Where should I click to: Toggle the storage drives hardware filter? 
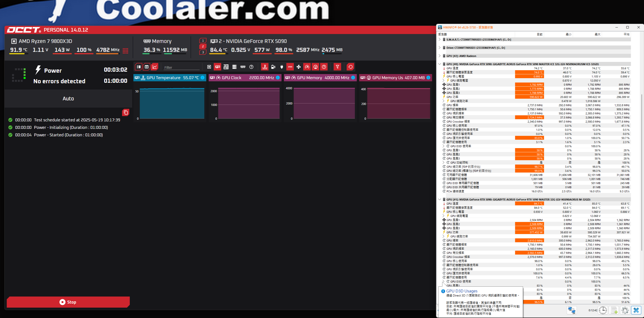[x=234, y=67]
